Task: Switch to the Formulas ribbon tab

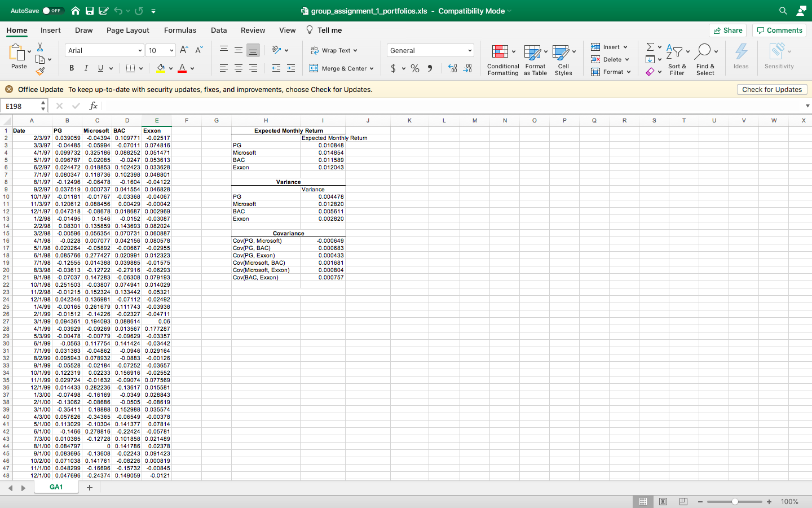Action: coord(180,30)
